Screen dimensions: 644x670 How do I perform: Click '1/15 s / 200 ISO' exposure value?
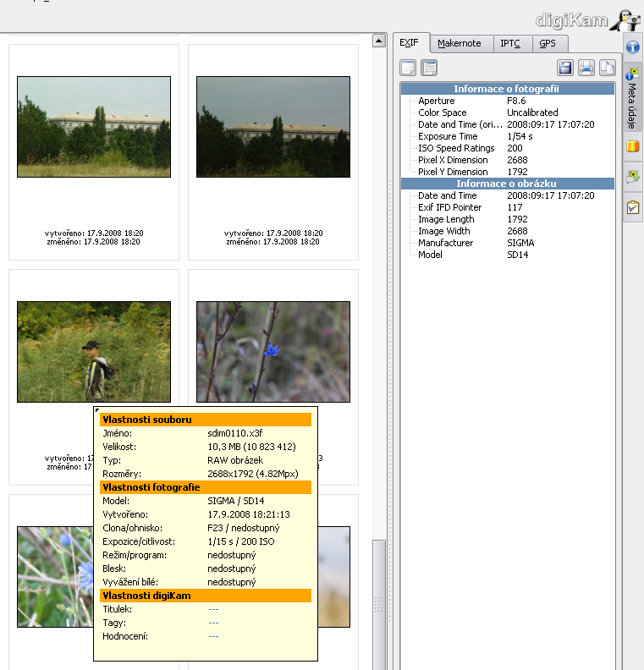241,541
